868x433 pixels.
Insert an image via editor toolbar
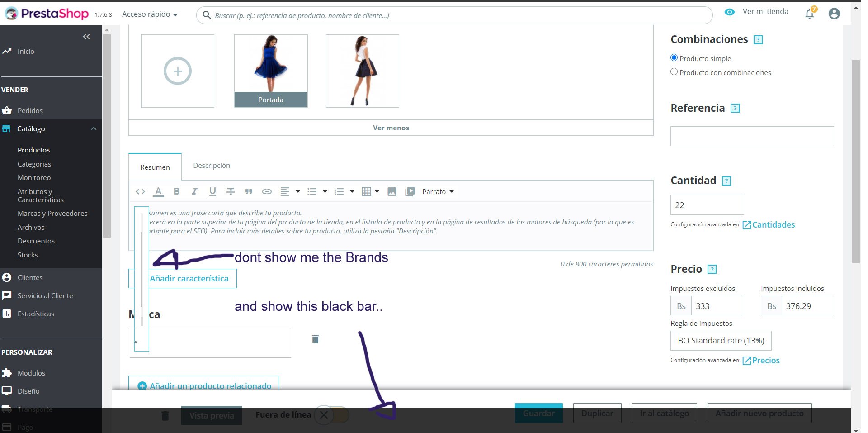(x=392, y=191)
